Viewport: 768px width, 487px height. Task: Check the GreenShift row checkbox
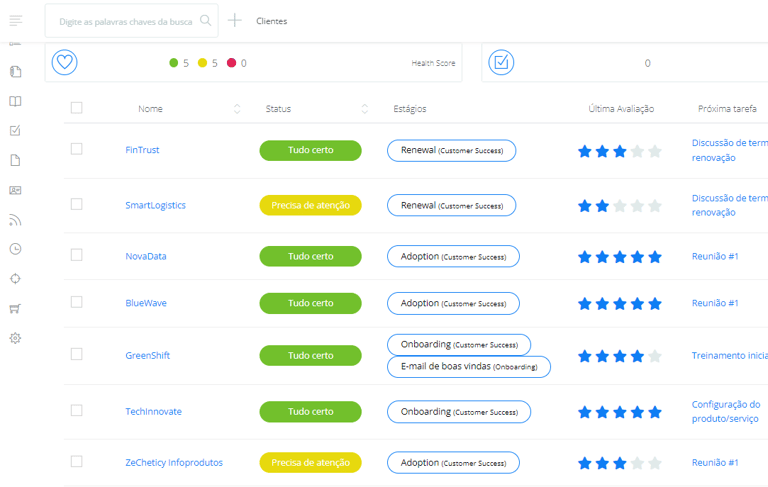coord(76,354)
